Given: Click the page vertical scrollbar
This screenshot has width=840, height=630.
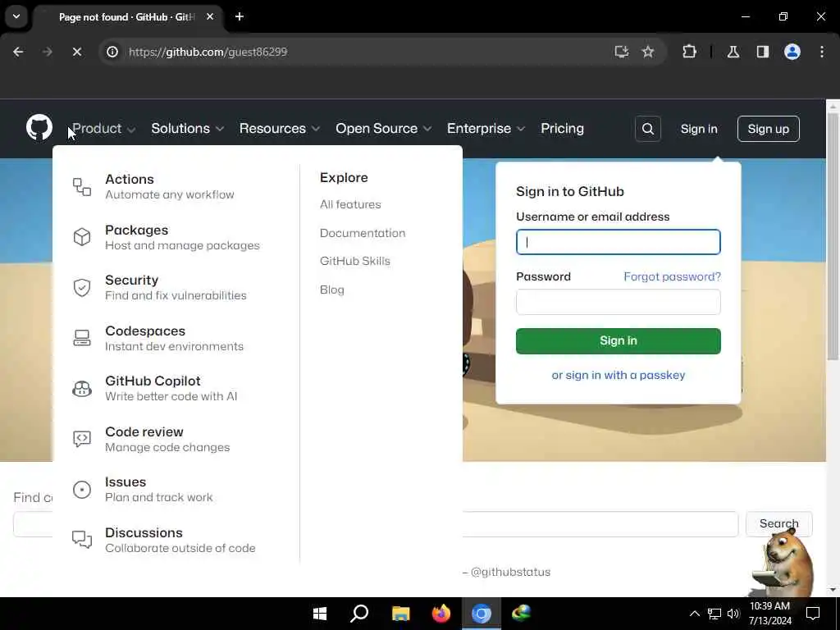Looking at the screenshot, I should click(x=833, y=235).
